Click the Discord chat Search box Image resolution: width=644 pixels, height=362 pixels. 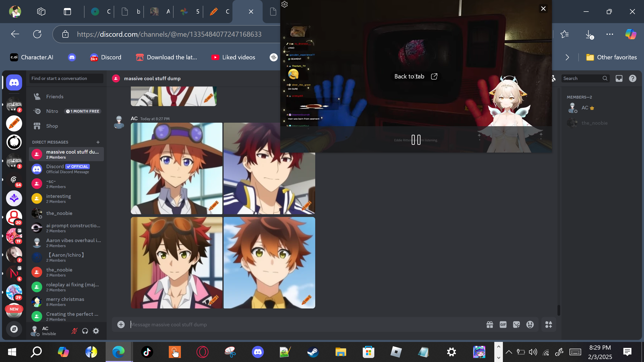pos(585,78)
